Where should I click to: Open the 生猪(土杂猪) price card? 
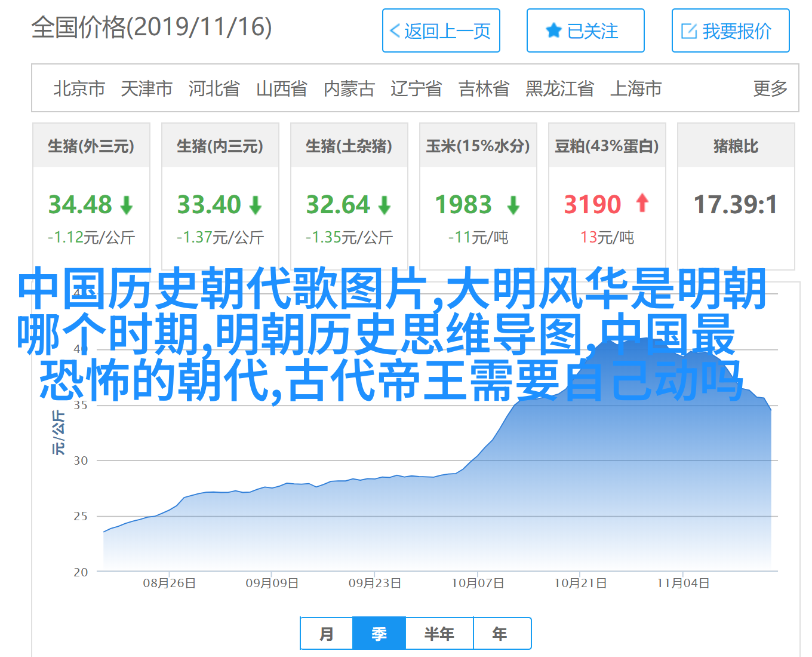click(349, 196)
